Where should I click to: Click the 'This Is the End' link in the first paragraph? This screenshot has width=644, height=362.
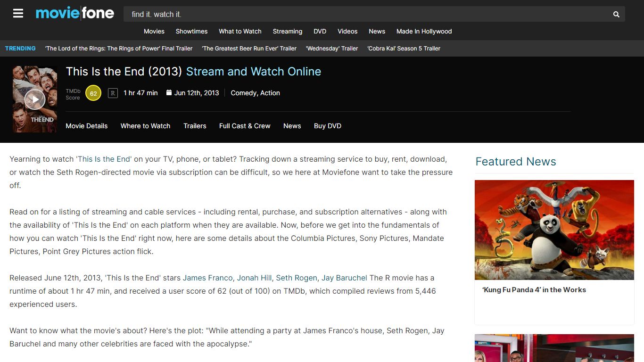coord(104,159)
